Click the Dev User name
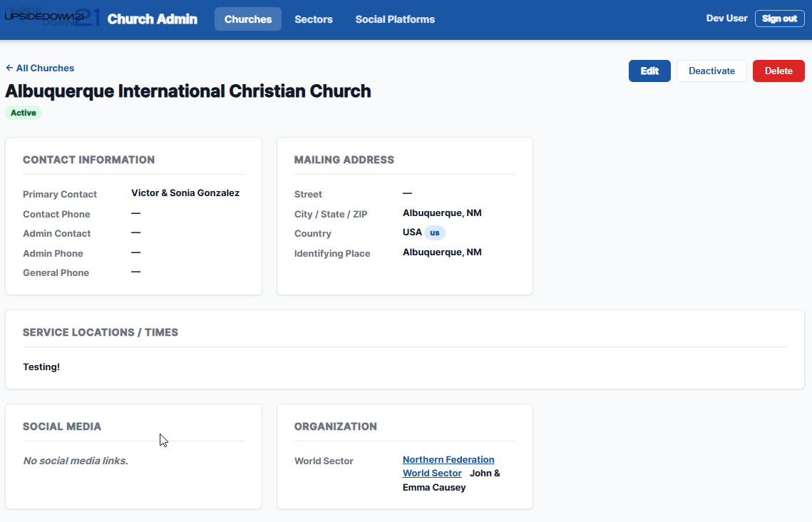The image size is (812, 522). 726,19
